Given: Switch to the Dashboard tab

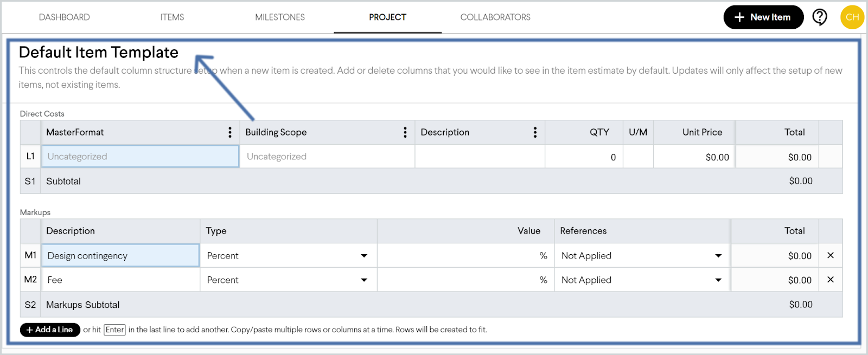Looking at the screenshot, I should (x=65, y=17).
